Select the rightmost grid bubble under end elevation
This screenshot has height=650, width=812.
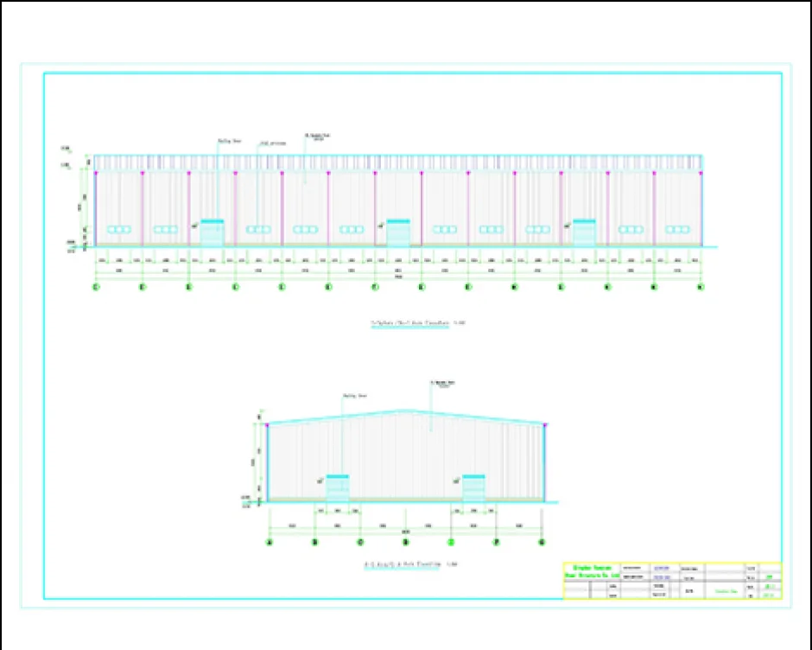tap(542, 543)
